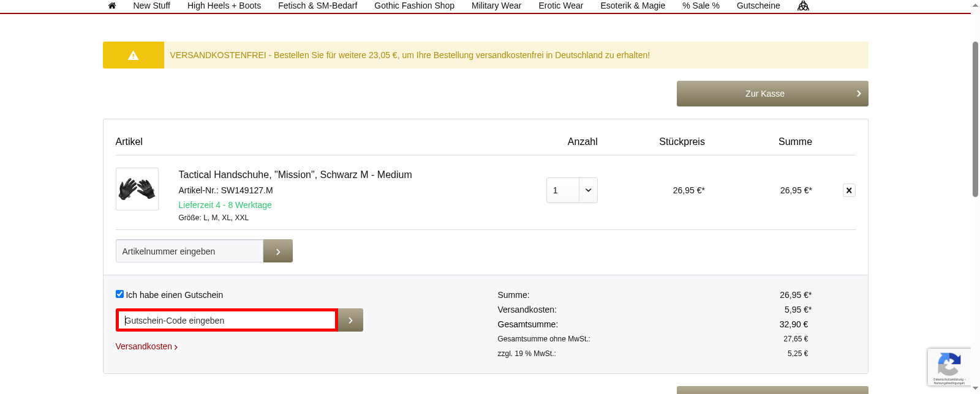Click the Zur Kasse checkout button

pos(772,94)
